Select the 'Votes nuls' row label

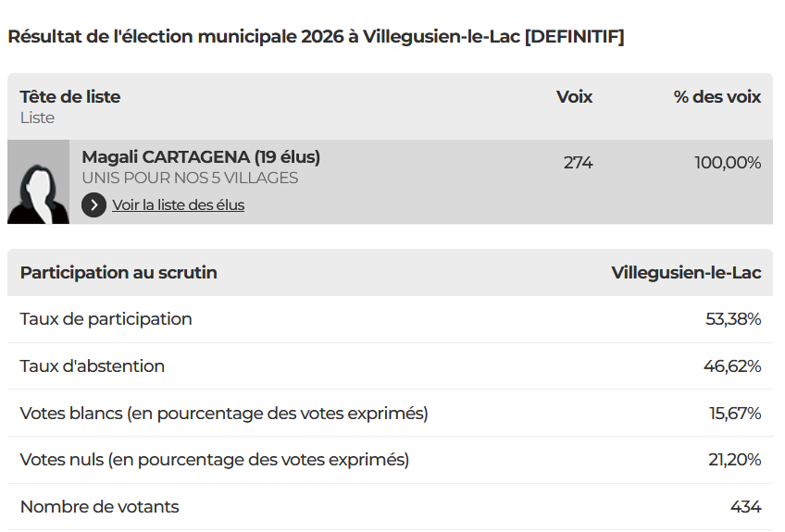[x=214, y=460]
